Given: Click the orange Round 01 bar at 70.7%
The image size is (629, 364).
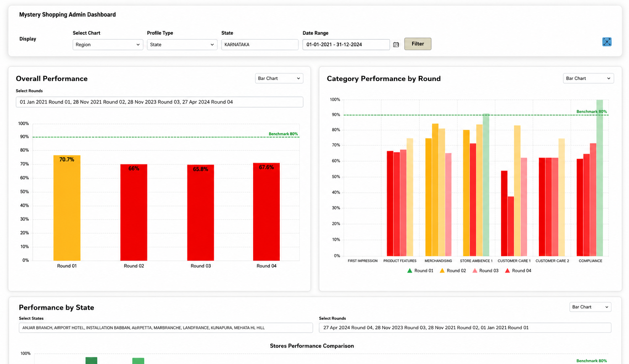Looking at the screenshot, I should click(67, 208).
